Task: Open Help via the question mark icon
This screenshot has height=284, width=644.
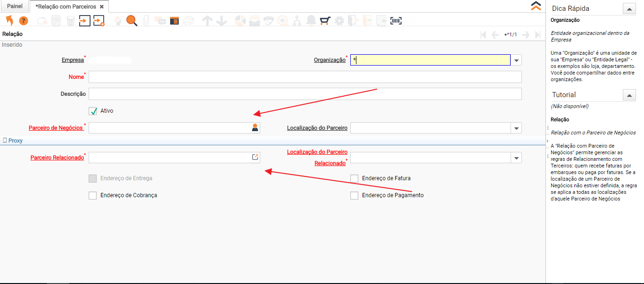Action: 24,21
